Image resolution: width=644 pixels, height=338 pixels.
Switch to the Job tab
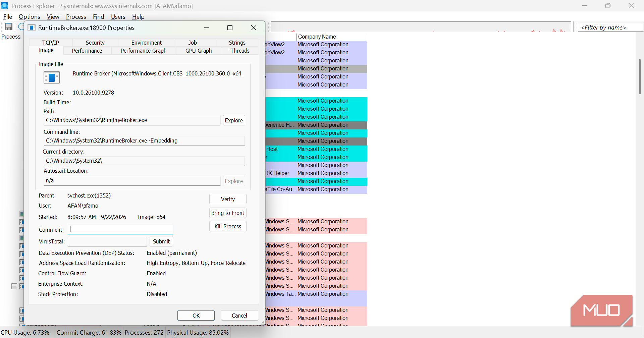click(193, 43)
